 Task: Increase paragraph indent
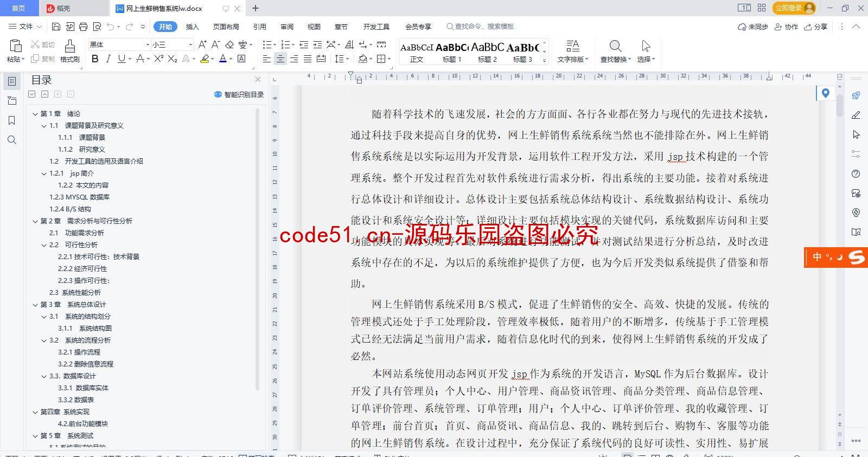point(317,44)
